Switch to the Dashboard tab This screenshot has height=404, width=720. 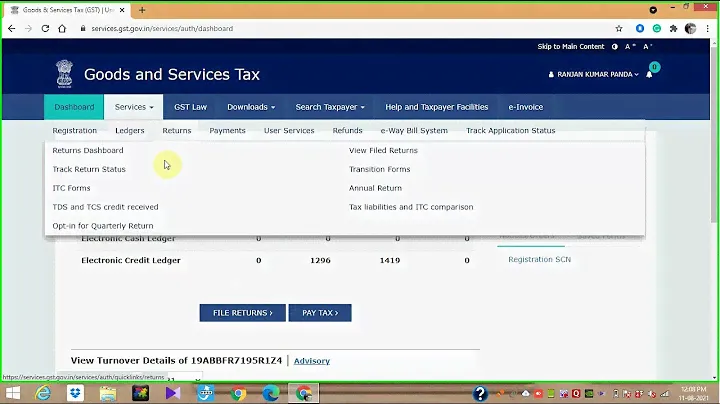pyautogui.click(x=74, y=107)
